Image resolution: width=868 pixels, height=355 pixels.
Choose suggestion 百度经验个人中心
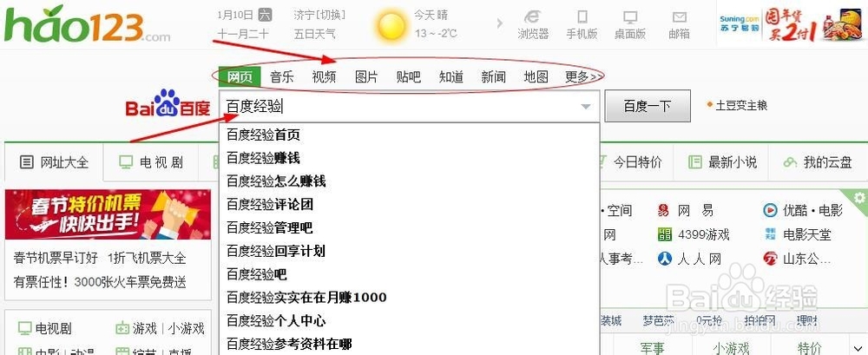409,320
